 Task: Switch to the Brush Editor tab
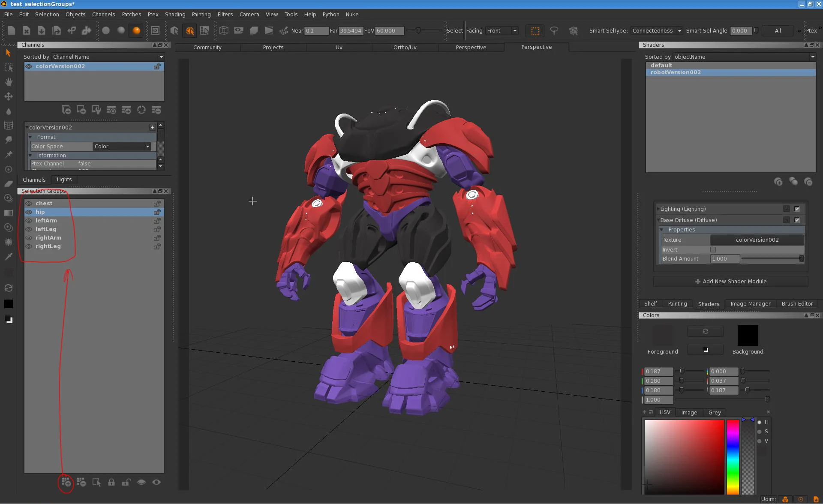(x=797, y=304)
